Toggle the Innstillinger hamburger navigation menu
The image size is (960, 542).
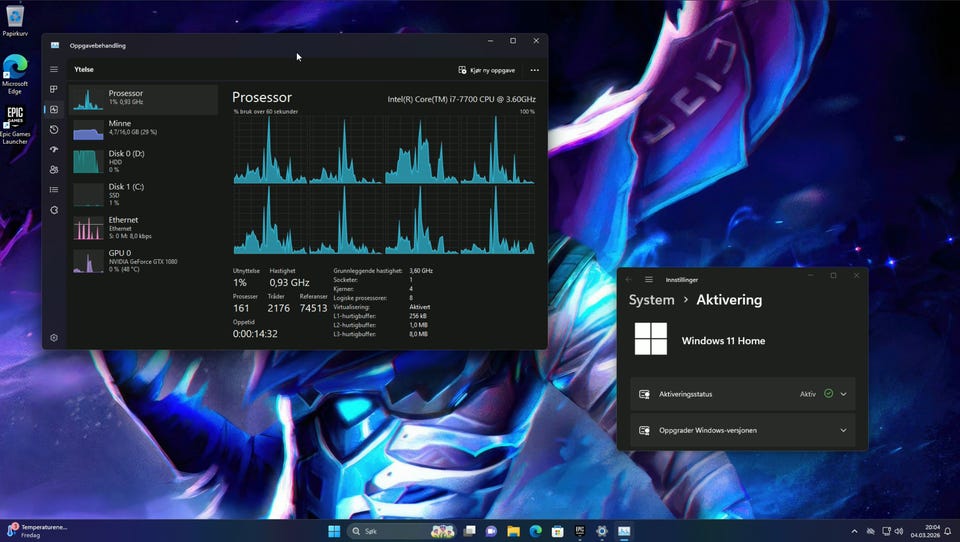[649, 279]
